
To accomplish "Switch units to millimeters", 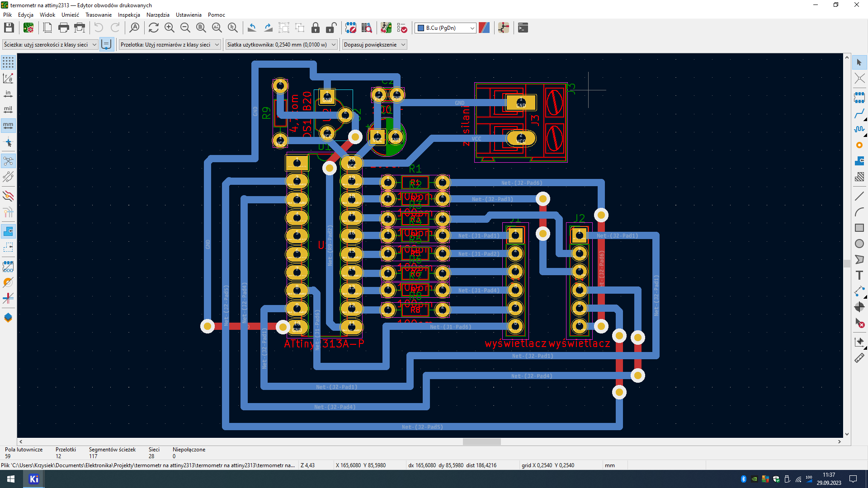I will tap(8, 125).
